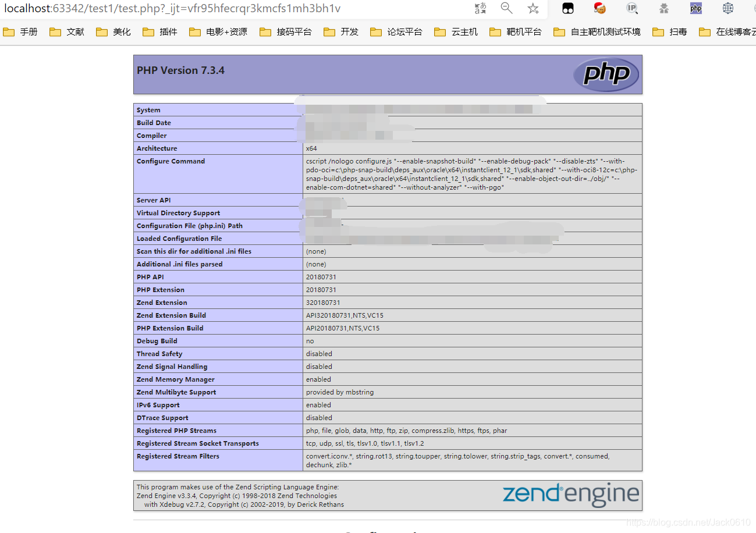756x533 pixels.
Task: Click the IP lookup extension icon
Action: pyautogui.click(x=632, y=8)
